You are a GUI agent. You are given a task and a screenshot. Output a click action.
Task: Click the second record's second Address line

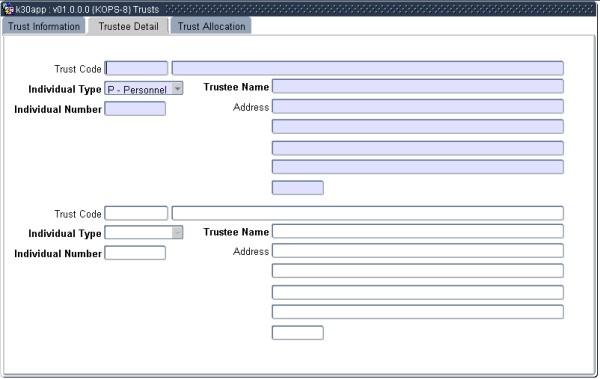pyautogui.click(x=418, y=271)
